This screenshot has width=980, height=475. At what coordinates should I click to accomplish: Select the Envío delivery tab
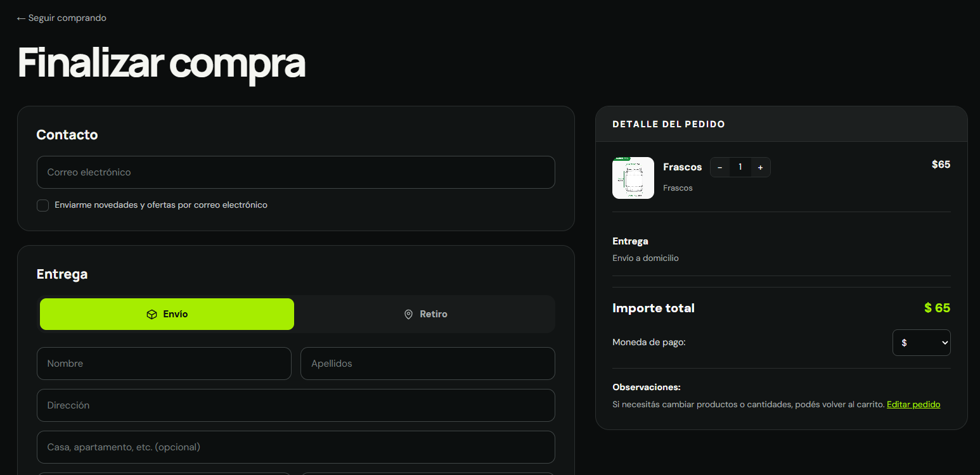point(167,314)
